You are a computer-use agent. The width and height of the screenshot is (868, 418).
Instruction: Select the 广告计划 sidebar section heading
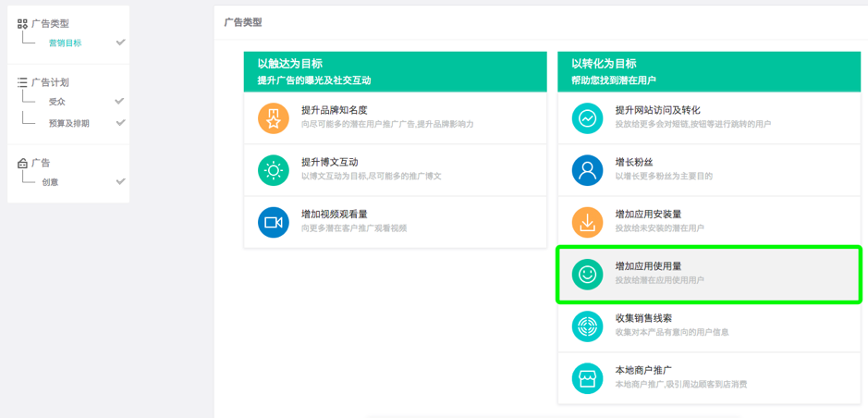50,82
